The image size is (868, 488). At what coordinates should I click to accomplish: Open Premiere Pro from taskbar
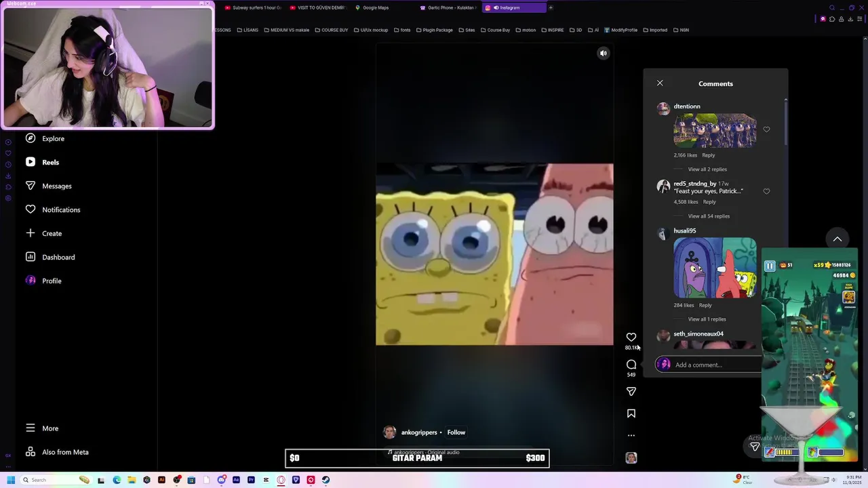(x=251, y=480)
